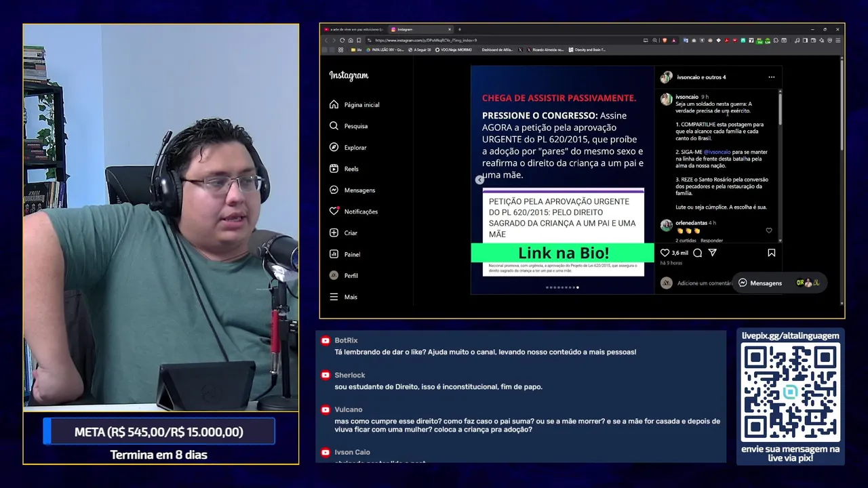Screen dimensions: 868x488
Task: Click Responder under orlenedantas comment
Action: point(711,241)
